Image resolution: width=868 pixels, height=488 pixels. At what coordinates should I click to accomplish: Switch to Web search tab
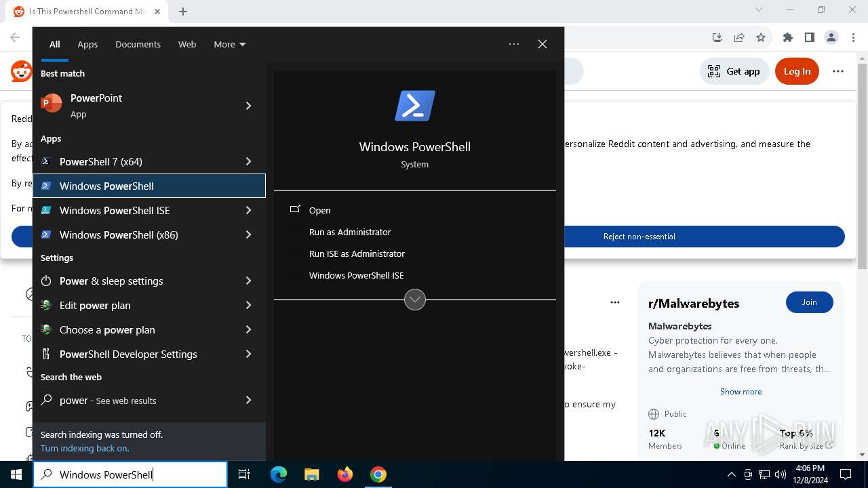187,44
